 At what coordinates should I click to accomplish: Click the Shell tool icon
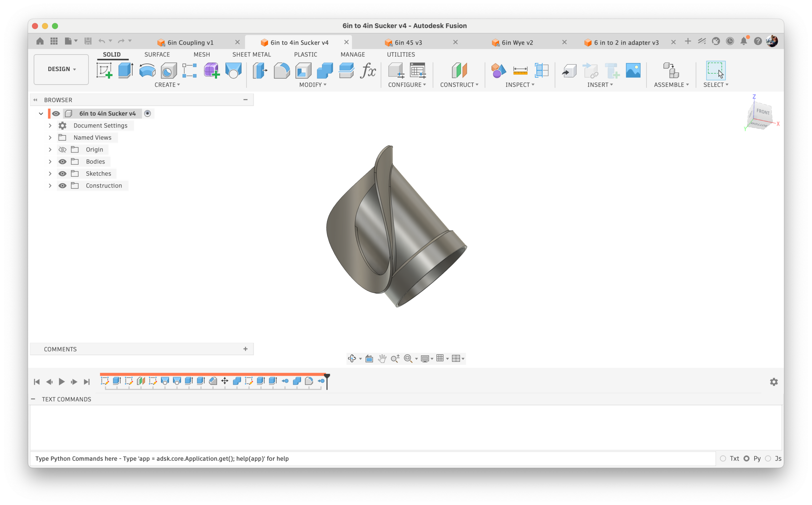tap(303, 70)
